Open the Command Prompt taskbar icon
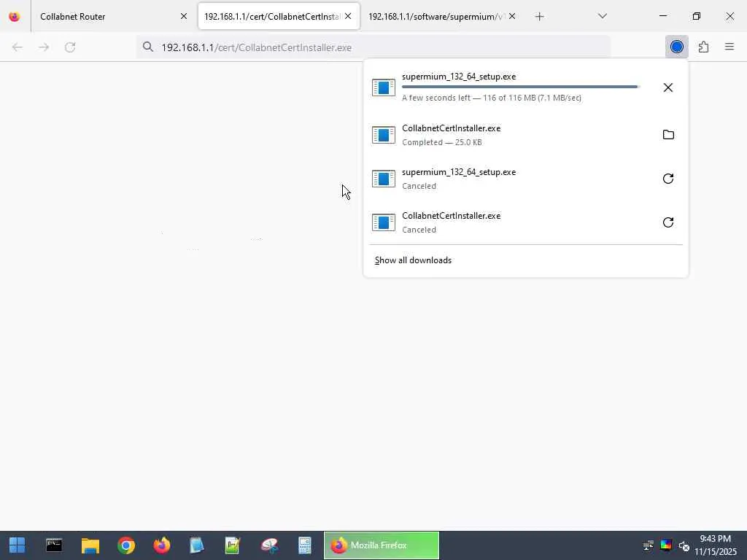This screenshot has height=560, width=747. tap(54, 545)
